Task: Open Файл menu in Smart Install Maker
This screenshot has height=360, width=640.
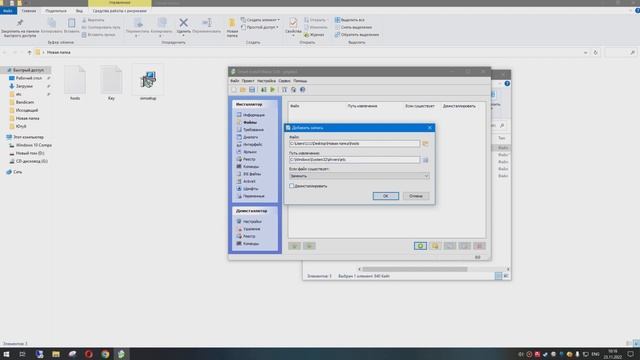Action: click(x=235, y=81)
